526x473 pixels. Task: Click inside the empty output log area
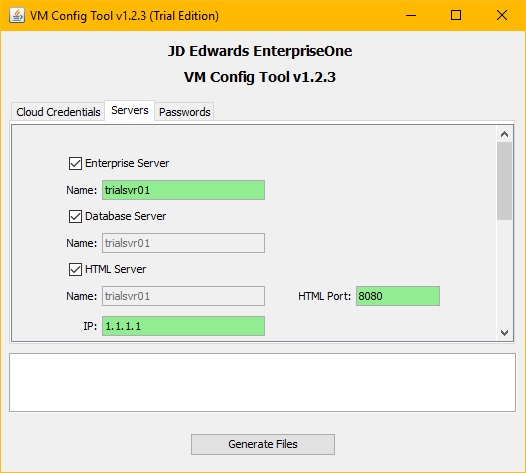(x=262, y=382)
